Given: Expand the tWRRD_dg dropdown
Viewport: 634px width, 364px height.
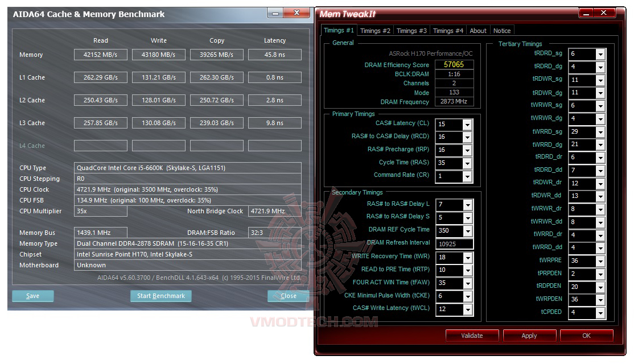Looking at the screenshot, I should (600, 144).
